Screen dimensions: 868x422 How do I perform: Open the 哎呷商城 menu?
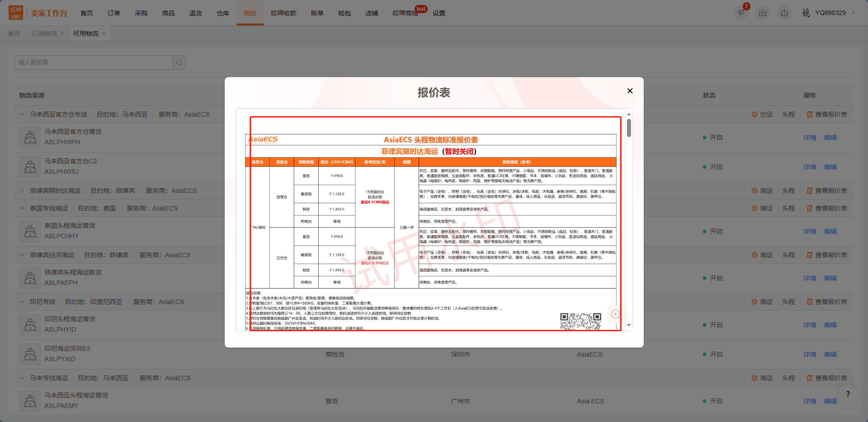pos(405,13)
